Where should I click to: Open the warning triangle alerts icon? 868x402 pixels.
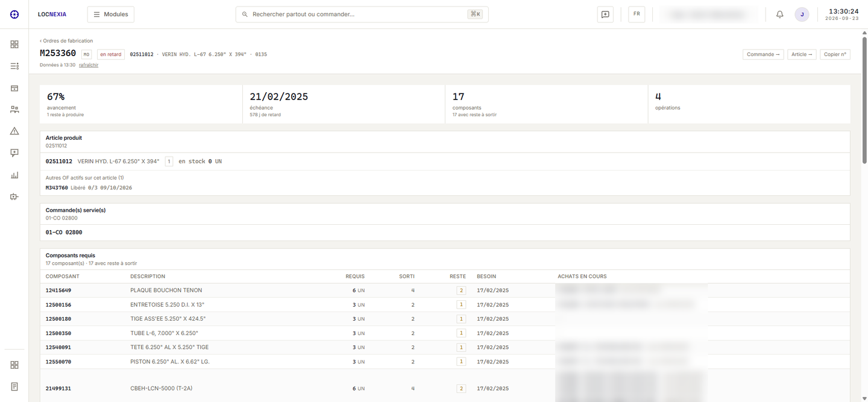(14, 131)
